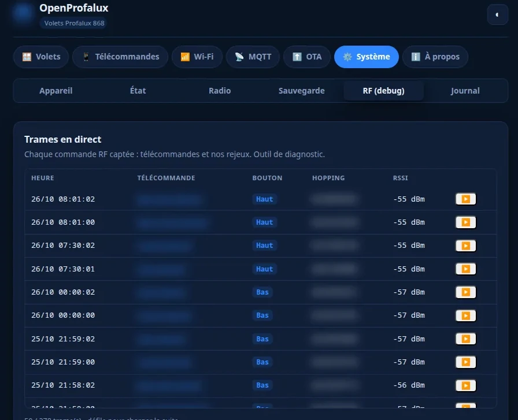Viewport: 518px width, 420px height.
Task: Go to the Wi-Fi settings
Action: tap(197, 57)
